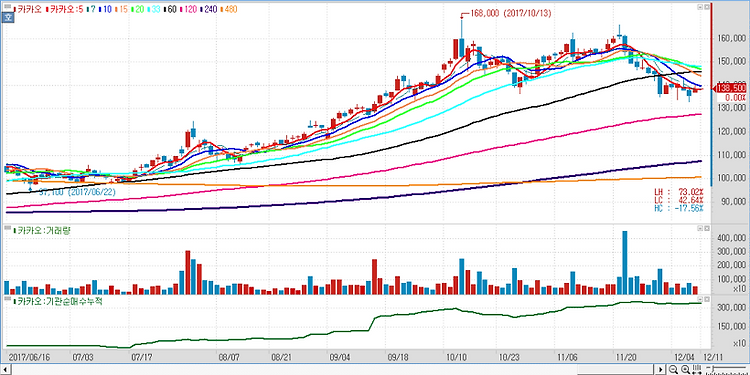Click the scrollbar right arrow button
The image size is (750, 375).
click(660, 369)
